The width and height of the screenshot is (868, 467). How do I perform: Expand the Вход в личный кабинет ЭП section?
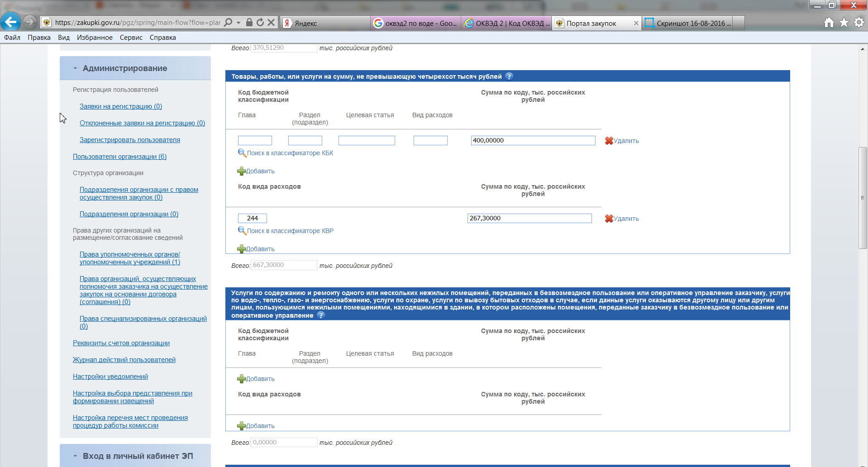[x=75, y=456]
